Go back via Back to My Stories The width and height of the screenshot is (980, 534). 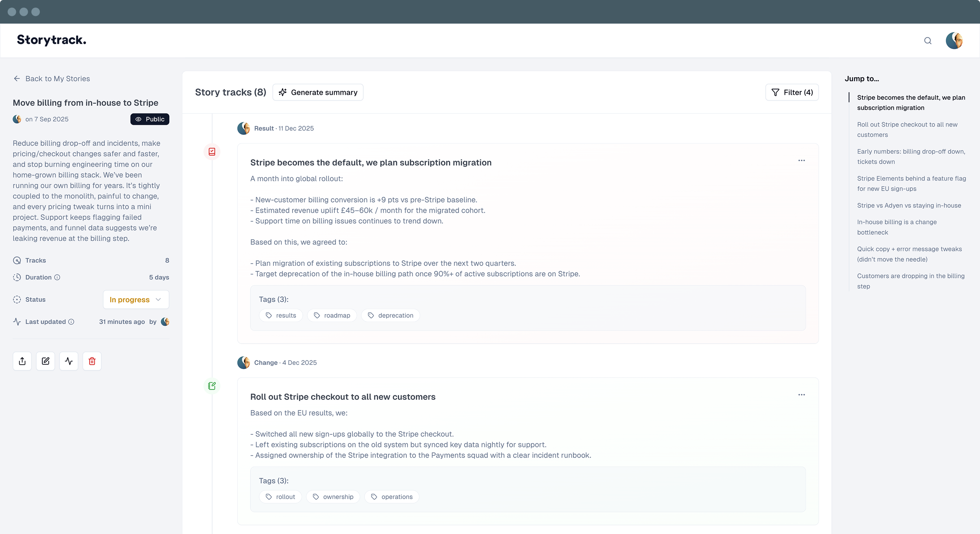[x=51, y=78]
